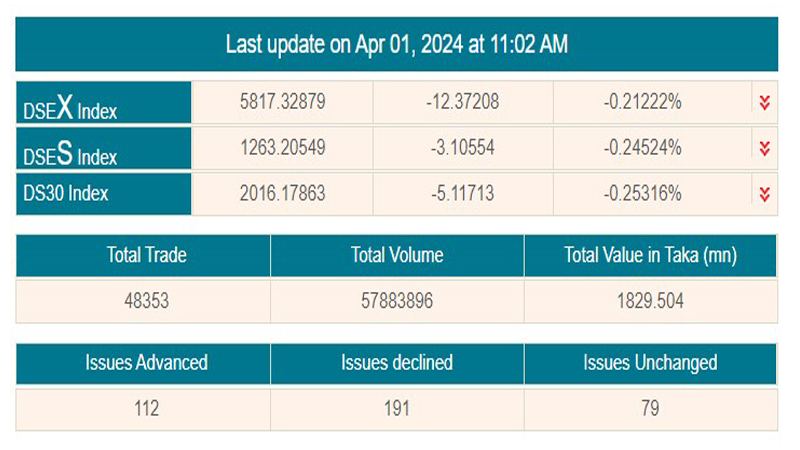The width and height of the screenshot is (800, 450).
Task: Select the DS30 value 2016.17863
Action: pyautogui.click(x=283, y=194)
